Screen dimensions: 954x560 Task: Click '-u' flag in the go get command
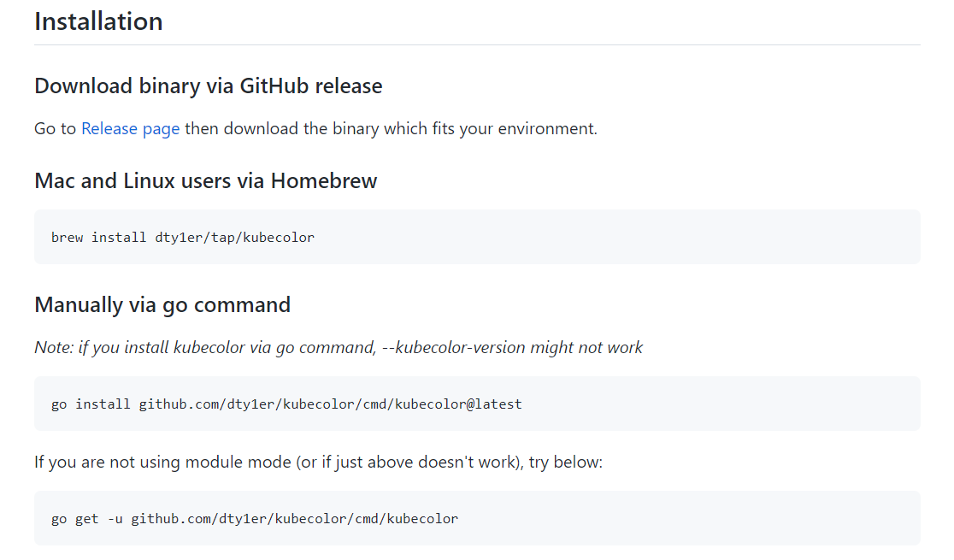click(x=115, y=519)
